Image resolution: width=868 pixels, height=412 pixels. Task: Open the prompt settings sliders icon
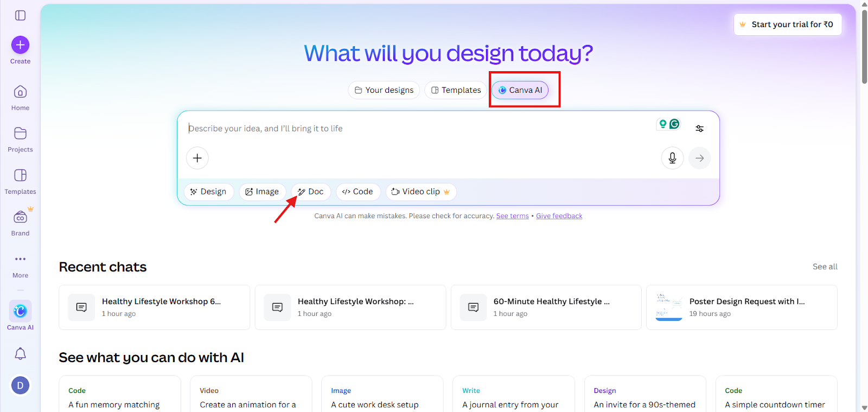(x=700, y=129)
